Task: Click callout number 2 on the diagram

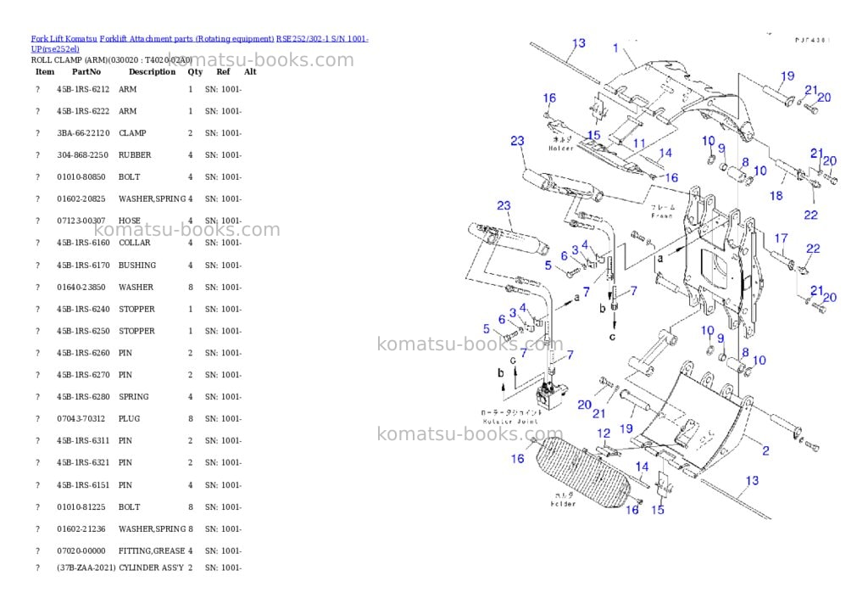Action: click(x=765, y=450)
